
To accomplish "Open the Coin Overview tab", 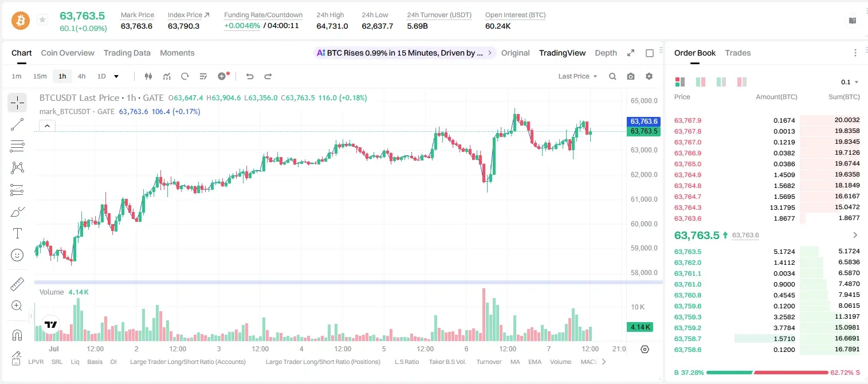I will pos(68,53).
